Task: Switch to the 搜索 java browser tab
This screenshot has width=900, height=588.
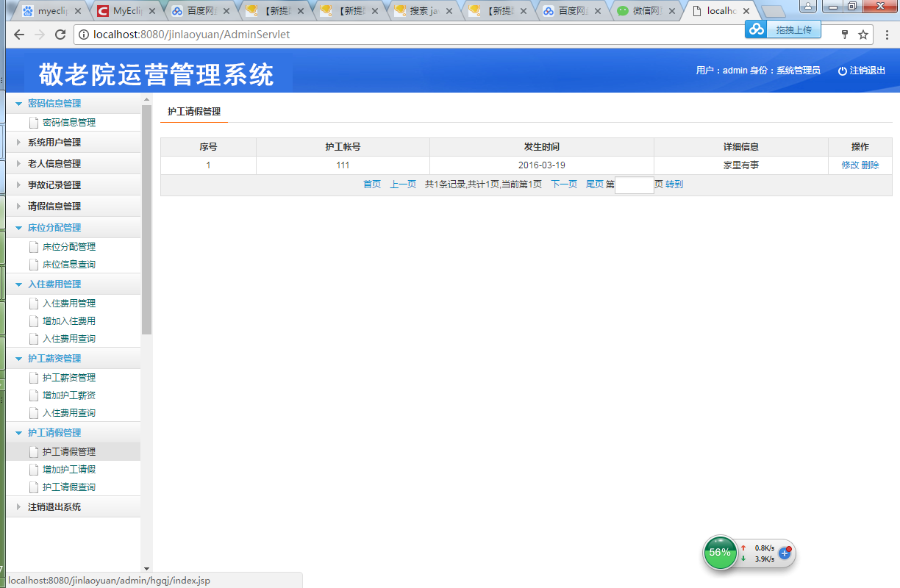Action: 424,11
